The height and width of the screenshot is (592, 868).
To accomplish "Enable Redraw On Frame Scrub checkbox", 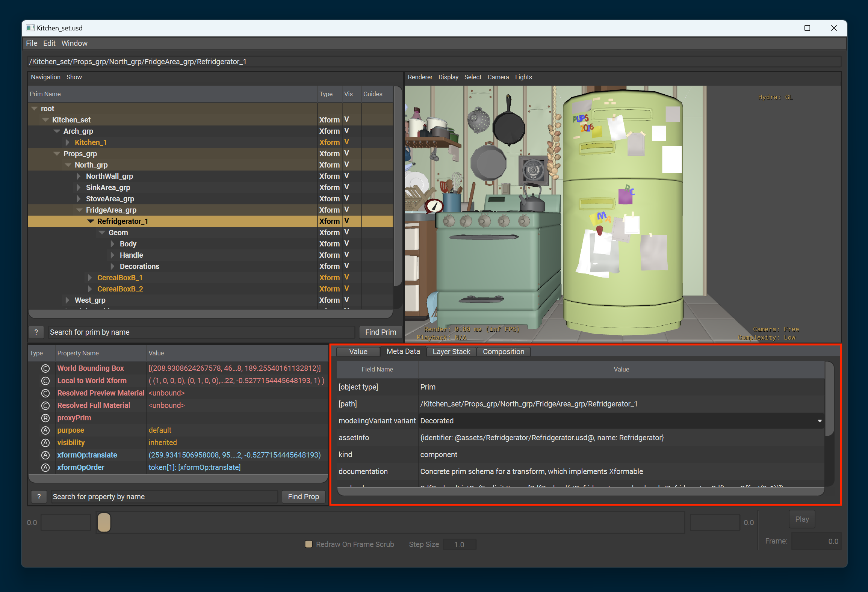I will (x=308, y=544).
